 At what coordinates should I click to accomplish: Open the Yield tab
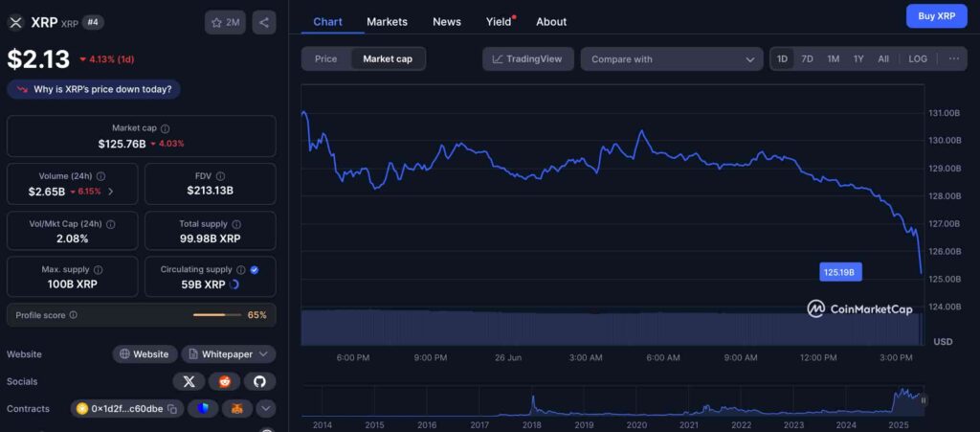click(499, 21)
